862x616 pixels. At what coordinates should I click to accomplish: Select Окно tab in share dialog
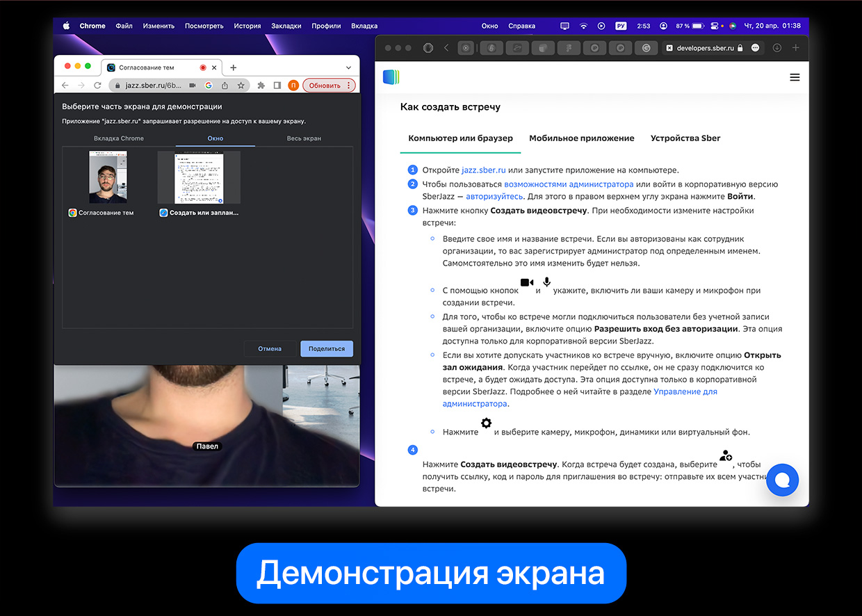215,138
